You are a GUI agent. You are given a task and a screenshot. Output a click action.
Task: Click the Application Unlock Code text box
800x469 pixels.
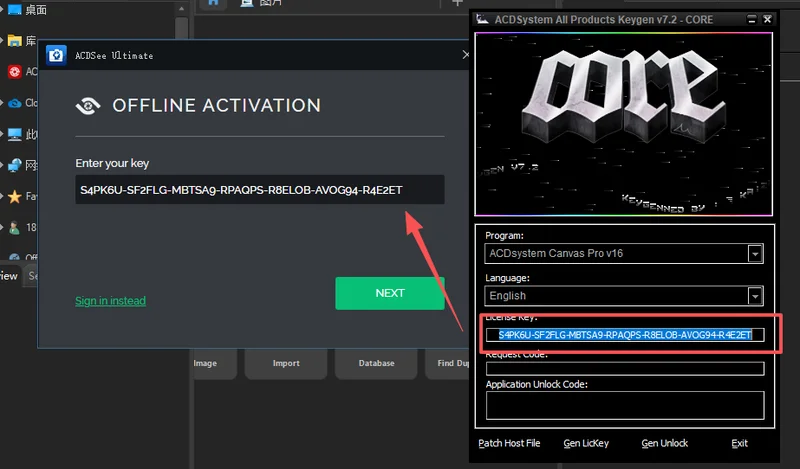click(x=625, y=406)
